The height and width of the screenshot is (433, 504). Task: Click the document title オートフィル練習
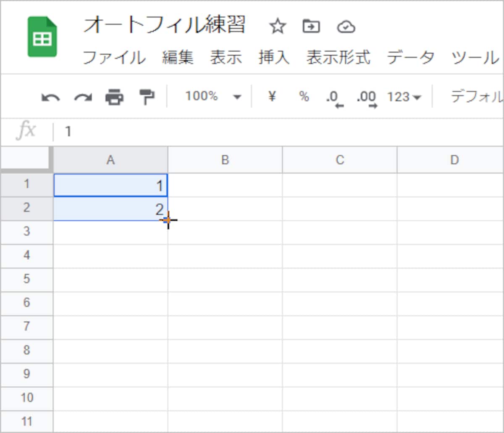[x=164, y=25]
